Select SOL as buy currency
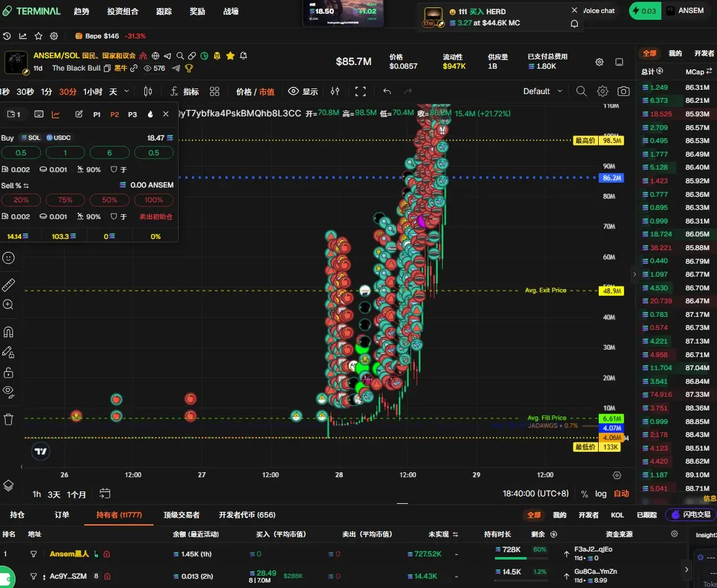The image size is (717, 588). (30, 137)
